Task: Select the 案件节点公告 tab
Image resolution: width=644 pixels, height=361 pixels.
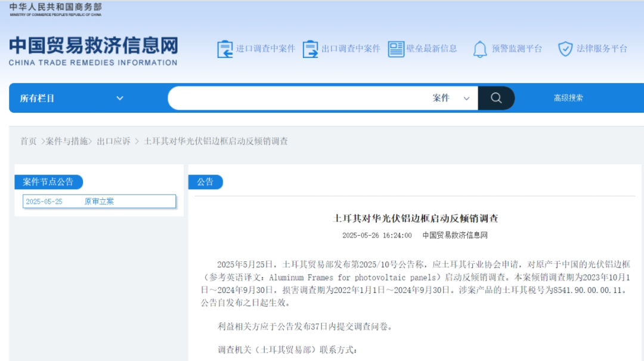Action: coord(48,182)
